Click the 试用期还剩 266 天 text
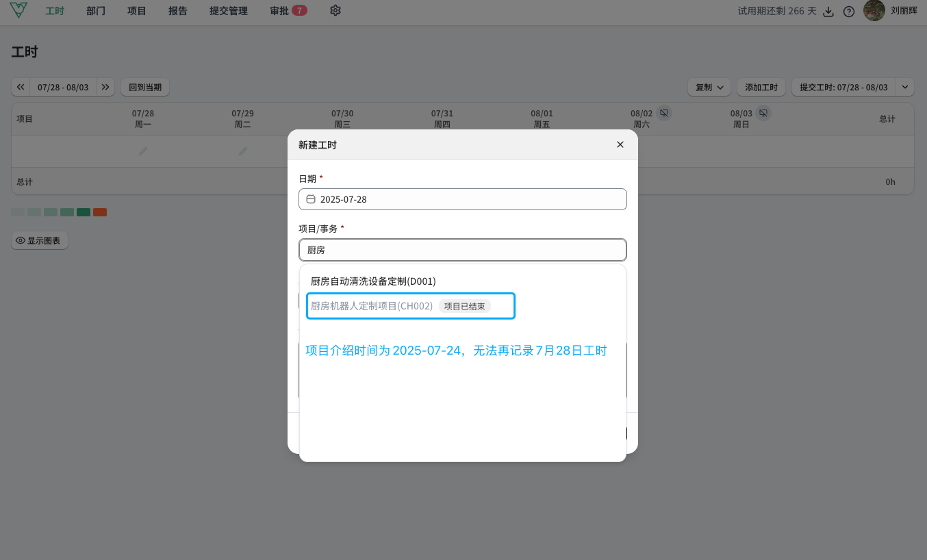Viewport: 927px width, 560px height. [777, 11]
